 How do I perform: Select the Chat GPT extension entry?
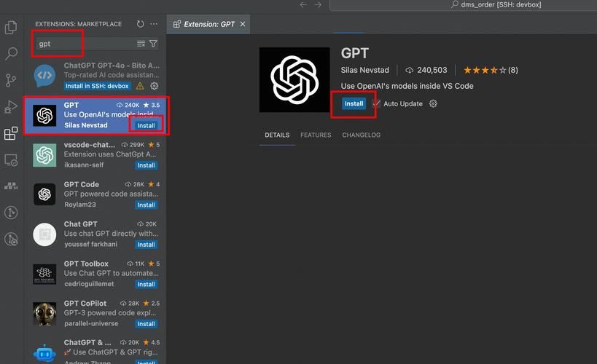click(95, 234)
